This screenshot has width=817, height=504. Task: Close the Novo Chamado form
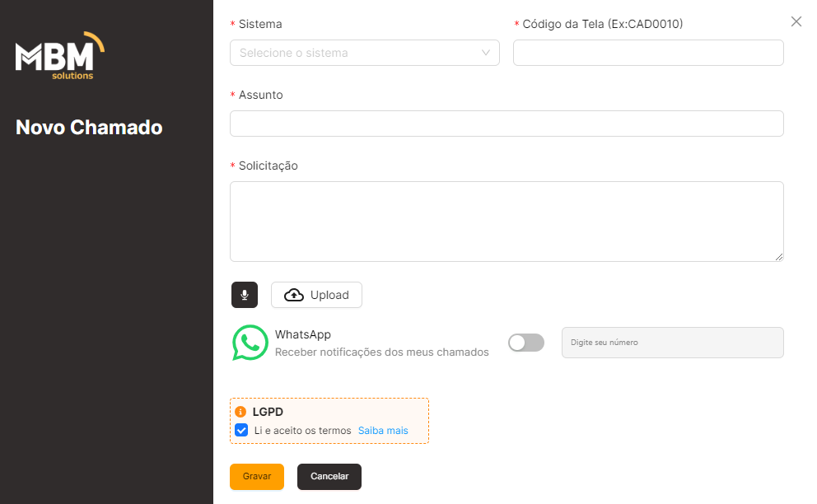click(796, 21)
